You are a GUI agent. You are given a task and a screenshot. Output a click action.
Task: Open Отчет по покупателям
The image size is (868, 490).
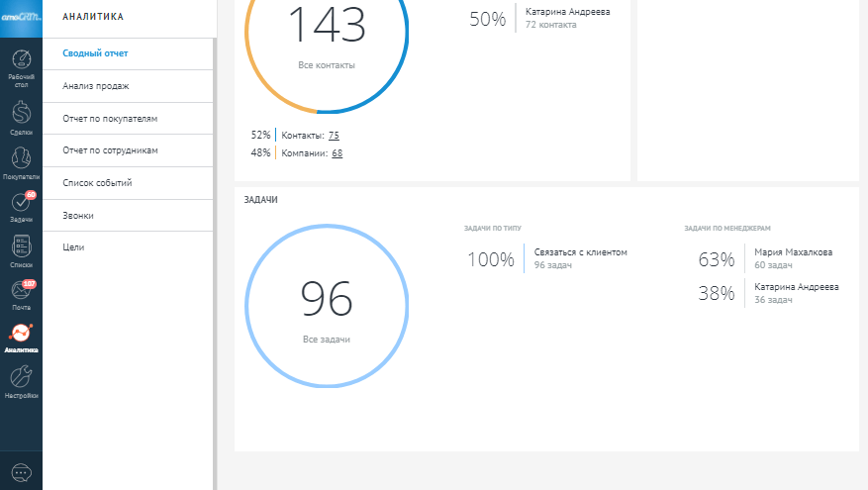[110, 119]
